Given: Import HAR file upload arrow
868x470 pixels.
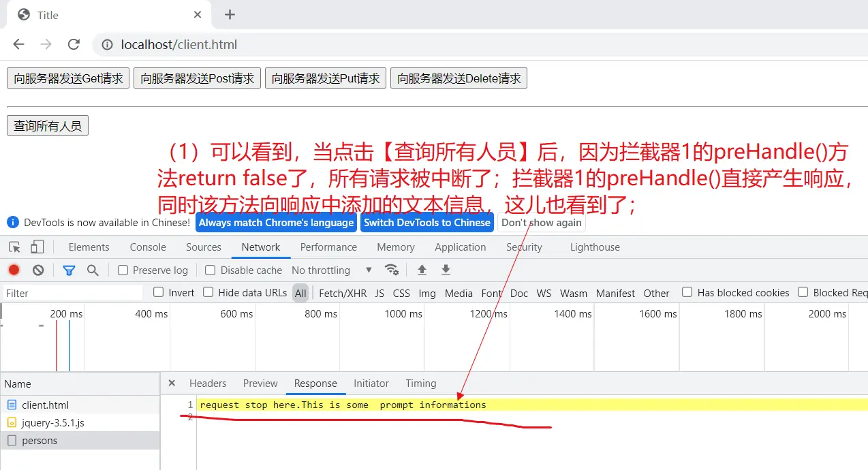Looking at the screenshot, I should 422,270.
